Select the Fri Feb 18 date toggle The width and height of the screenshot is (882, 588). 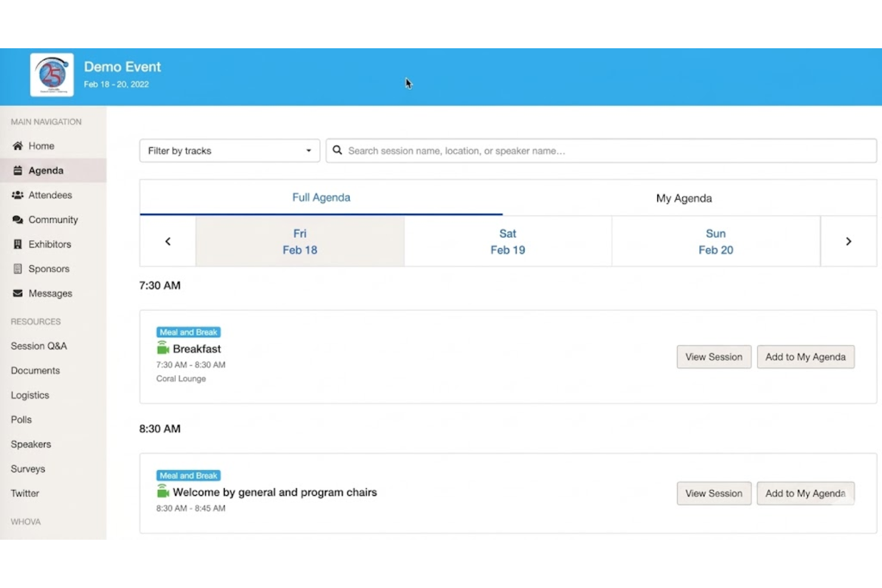(300, 241)
